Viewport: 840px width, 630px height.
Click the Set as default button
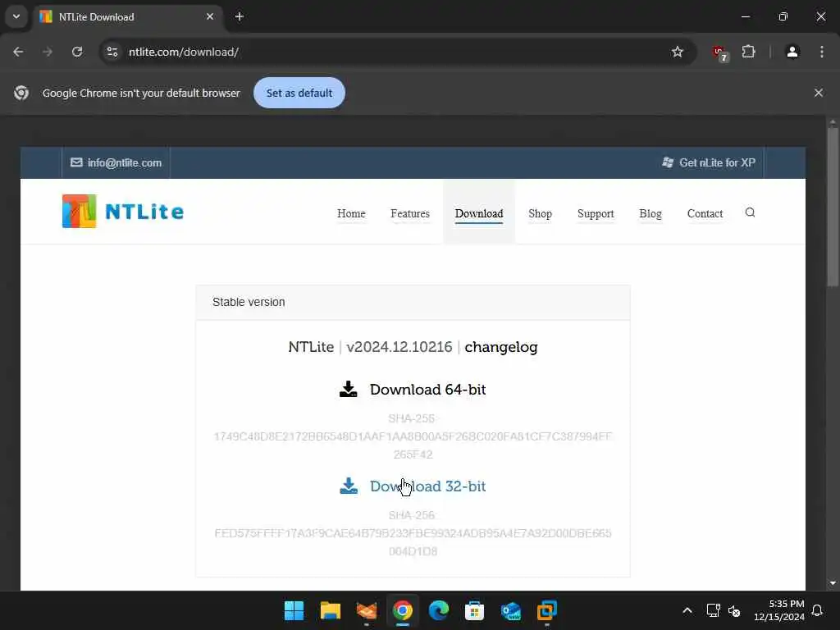tap(299, 93)
